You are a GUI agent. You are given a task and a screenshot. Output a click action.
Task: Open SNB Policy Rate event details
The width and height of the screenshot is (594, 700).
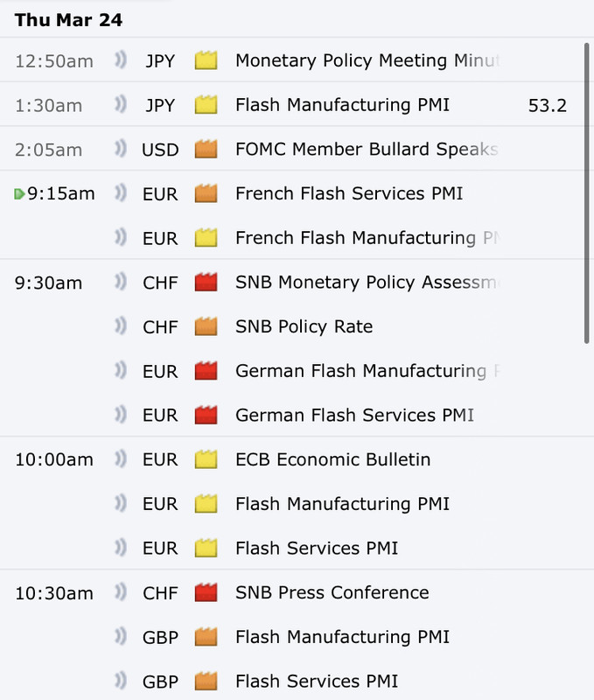[304, 326]
